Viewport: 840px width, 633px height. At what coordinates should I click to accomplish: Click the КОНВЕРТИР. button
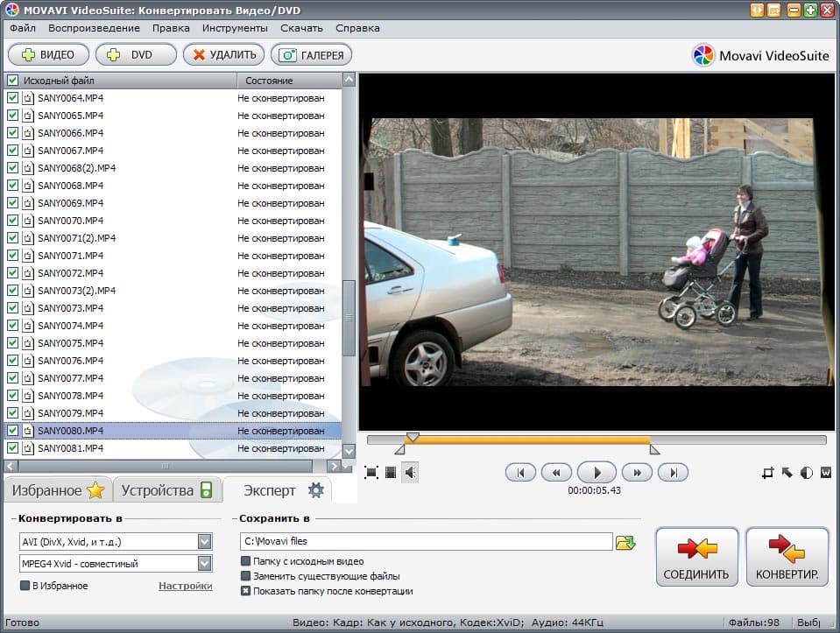pyautogui.click(x=787, y=557)
